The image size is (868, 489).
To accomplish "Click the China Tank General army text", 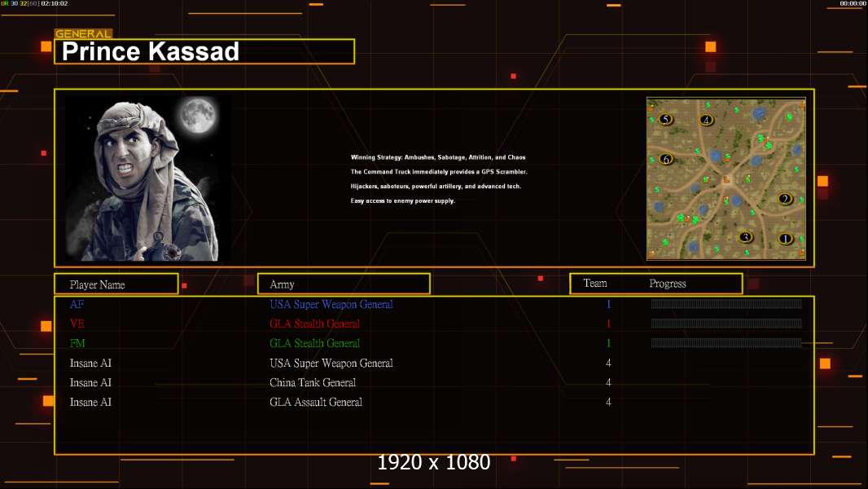I will pyautogui.click(x=312, y=383).
